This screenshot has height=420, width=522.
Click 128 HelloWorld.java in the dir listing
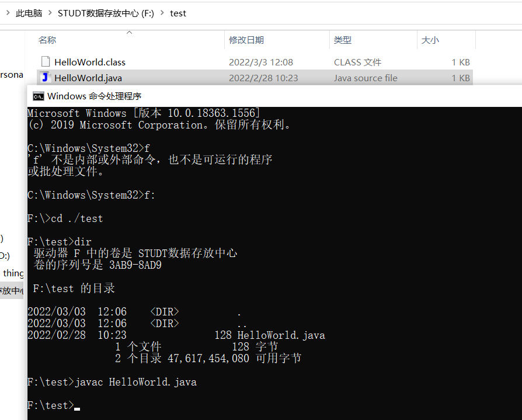coord(270,335)
